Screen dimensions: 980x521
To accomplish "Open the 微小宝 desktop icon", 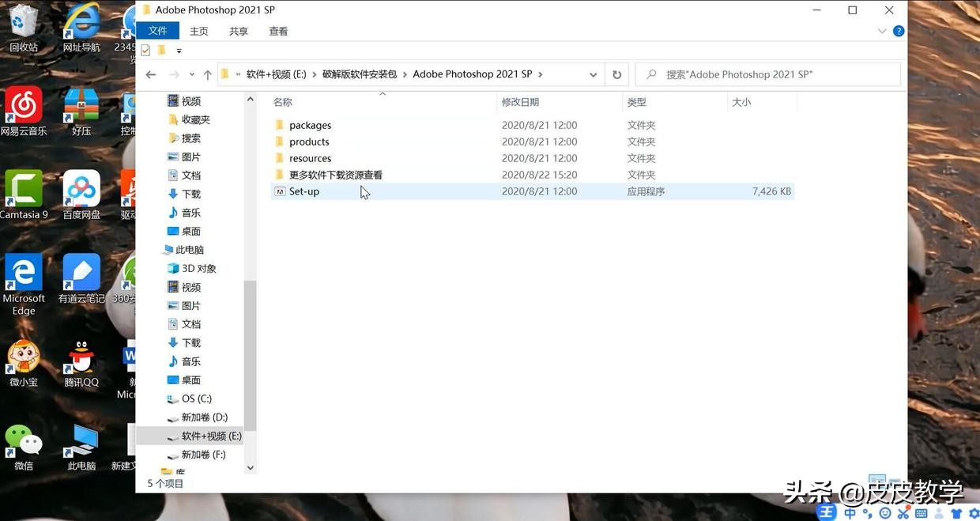I will pyautogui.click(x=24, y=363).
